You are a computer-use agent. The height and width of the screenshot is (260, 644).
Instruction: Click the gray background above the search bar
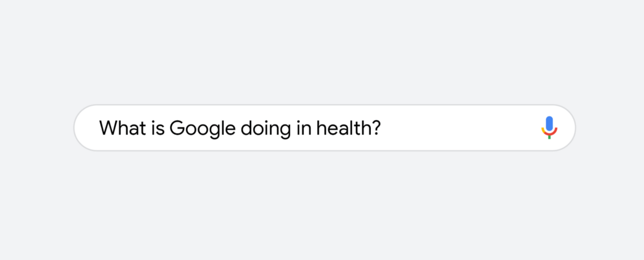[x=322, y=51]
